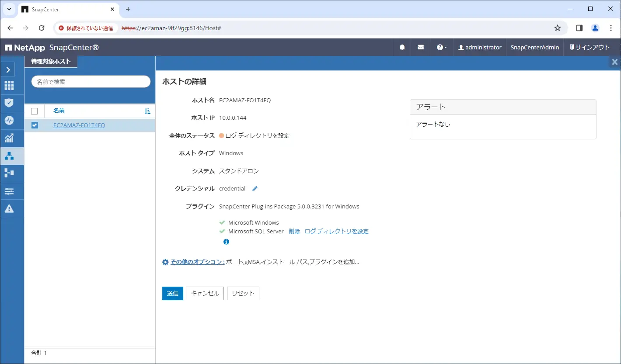Open the administrator user menu

click(x=480, y=47)
